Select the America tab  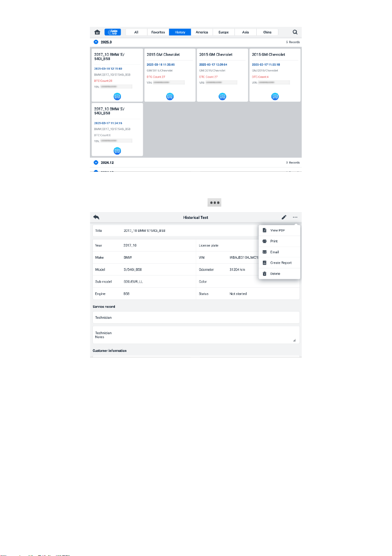point(202,32)
